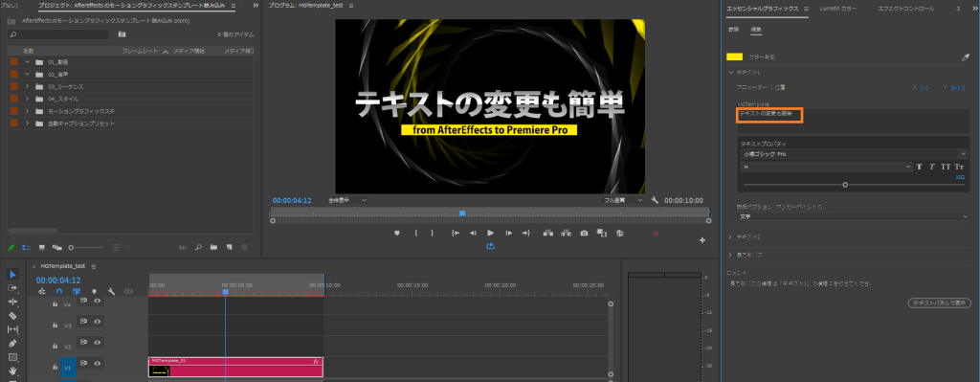Adjust the font size slider
Image resolution: width=980 pixels, height=382 pixels.
click(x=845, y=185)
